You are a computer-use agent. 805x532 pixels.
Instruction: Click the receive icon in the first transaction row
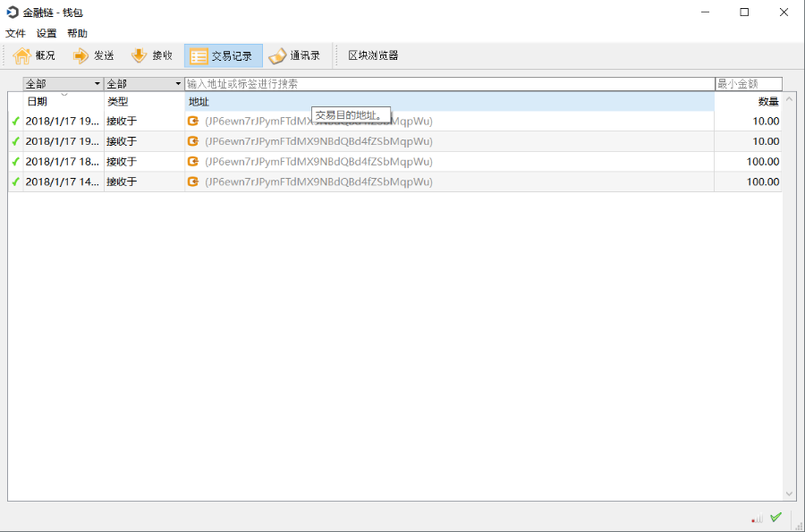193,121
